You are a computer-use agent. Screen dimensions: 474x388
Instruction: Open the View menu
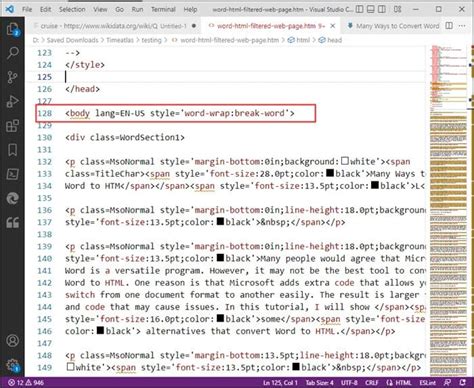pyautogui.click(x=100, y=9)
